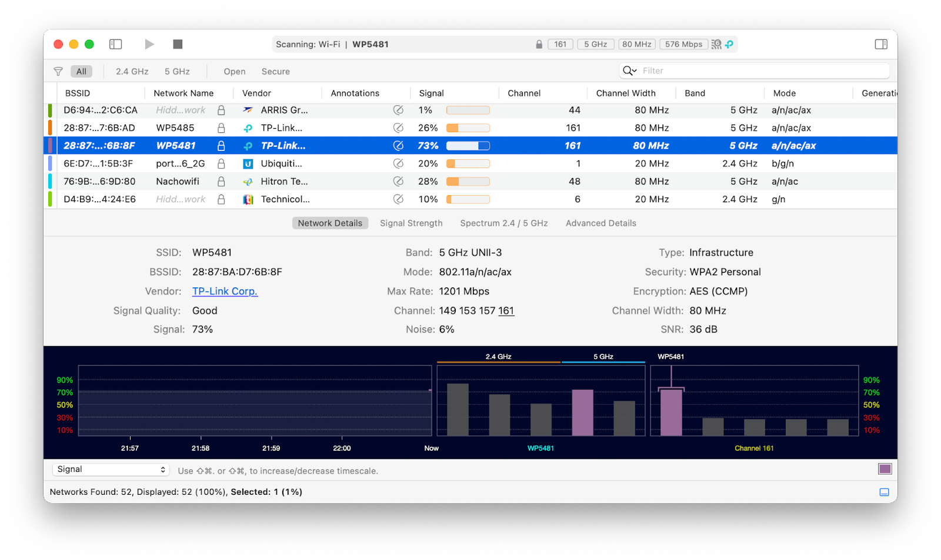Sort by Mode column header

784,93
